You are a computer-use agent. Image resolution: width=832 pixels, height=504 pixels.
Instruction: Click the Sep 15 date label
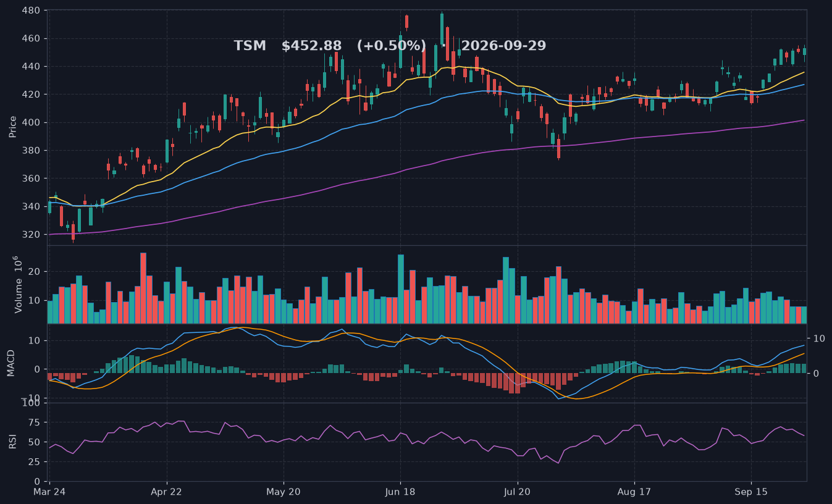(x=751, y=493)
